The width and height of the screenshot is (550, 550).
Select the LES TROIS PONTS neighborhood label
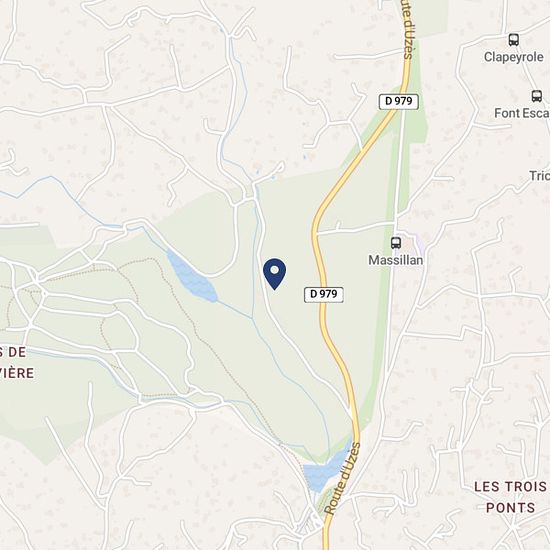coord(511,497)
